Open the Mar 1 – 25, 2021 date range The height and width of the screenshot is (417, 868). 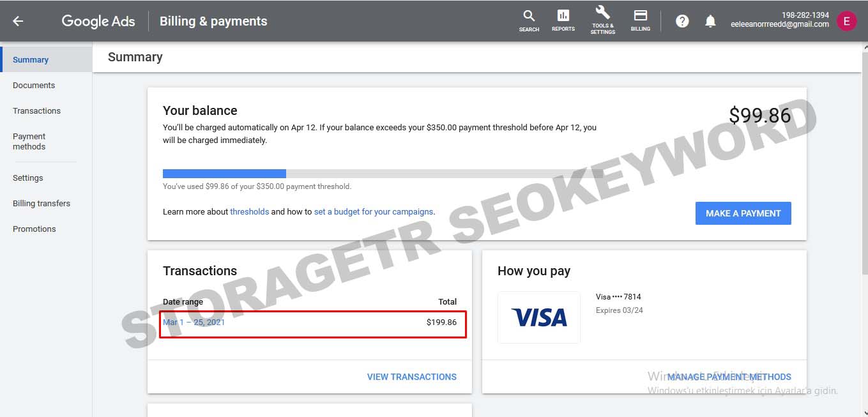pos(194,322)
